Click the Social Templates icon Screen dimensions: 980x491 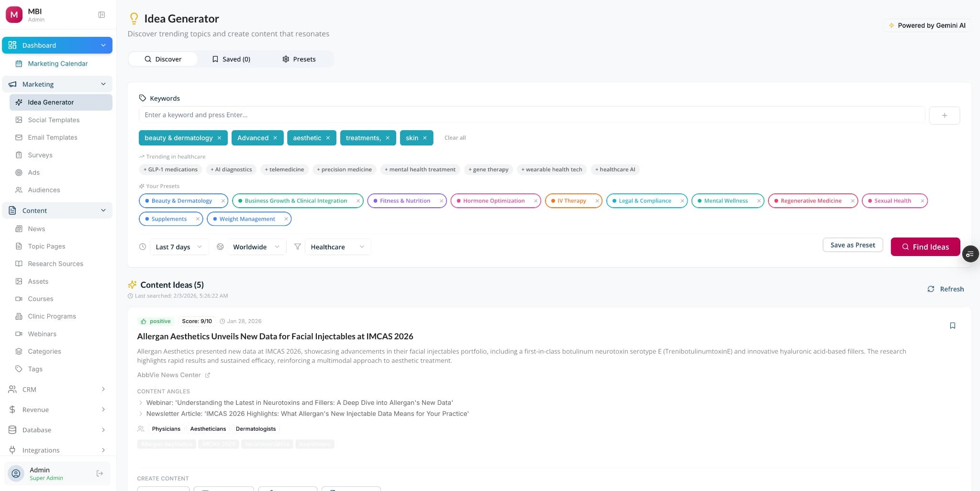tap(19, 120)
